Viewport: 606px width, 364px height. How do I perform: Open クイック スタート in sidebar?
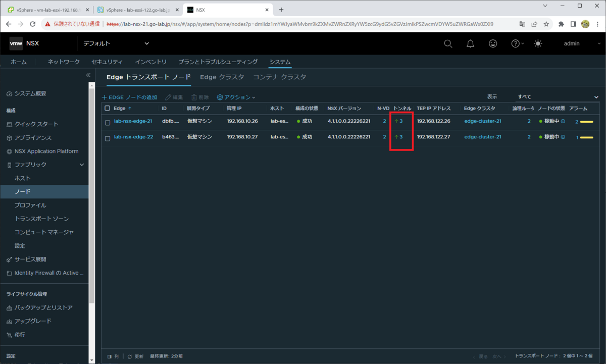tap(36, 124)
